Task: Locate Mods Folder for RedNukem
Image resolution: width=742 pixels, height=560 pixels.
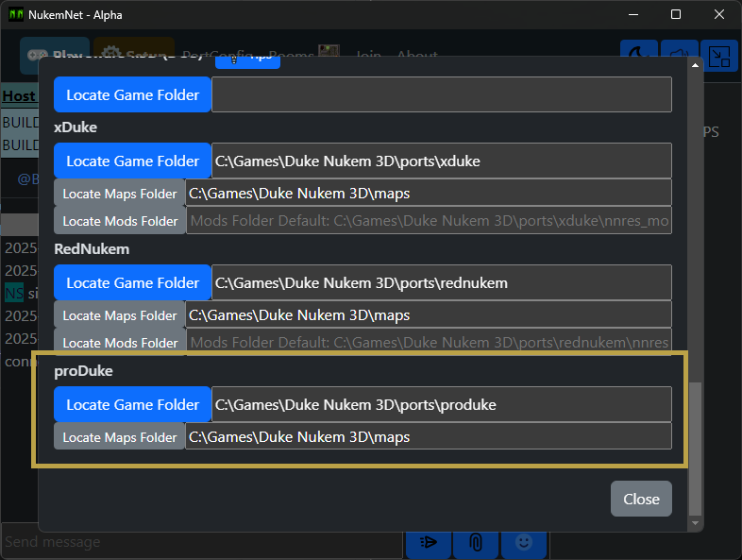Action: click(x=120, y=343)
